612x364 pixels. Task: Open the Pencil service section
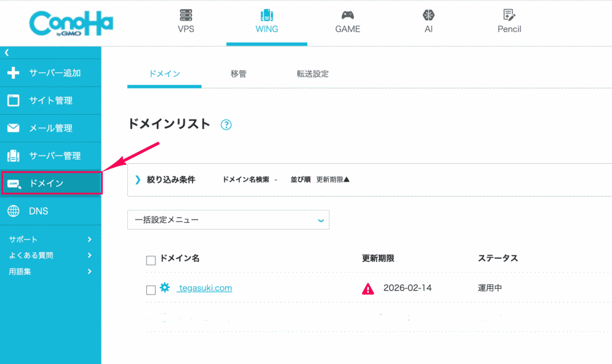[x=509, y=22]
